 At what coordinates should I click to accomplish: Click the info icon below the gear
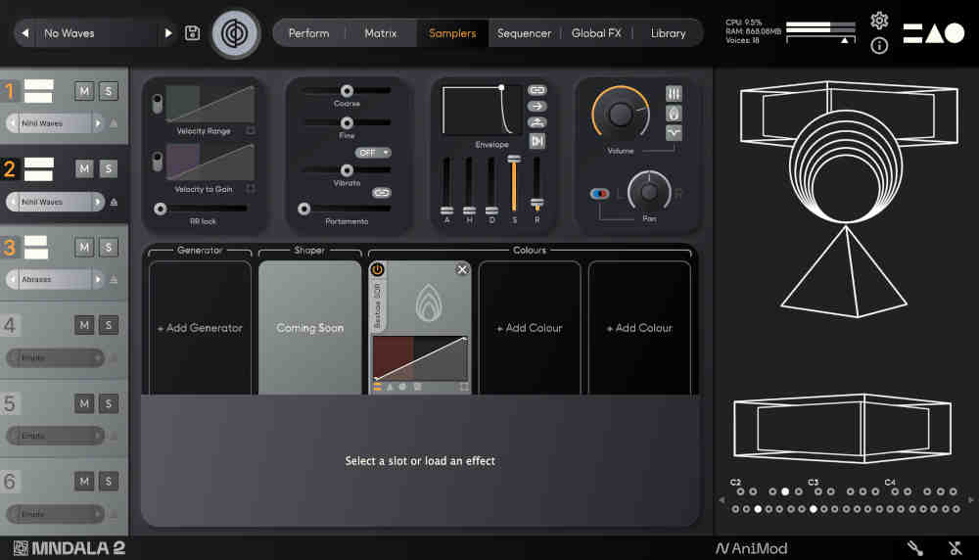tap(879, 46)
